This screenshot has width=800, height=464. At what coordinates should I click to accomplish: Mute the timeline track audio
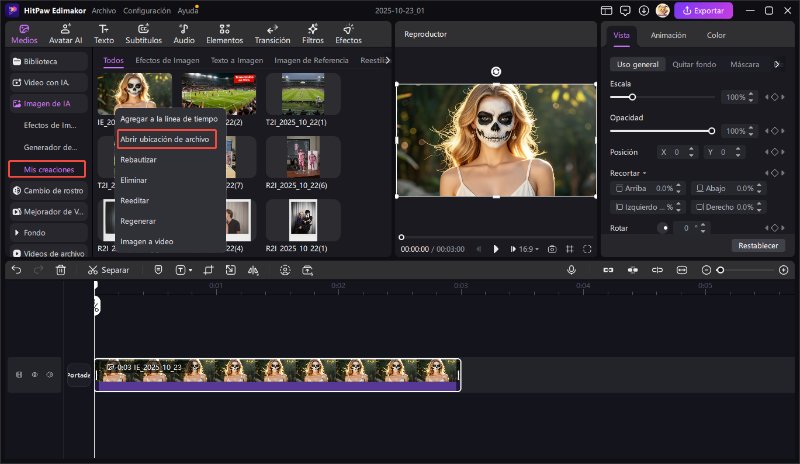tap(50, 375)
